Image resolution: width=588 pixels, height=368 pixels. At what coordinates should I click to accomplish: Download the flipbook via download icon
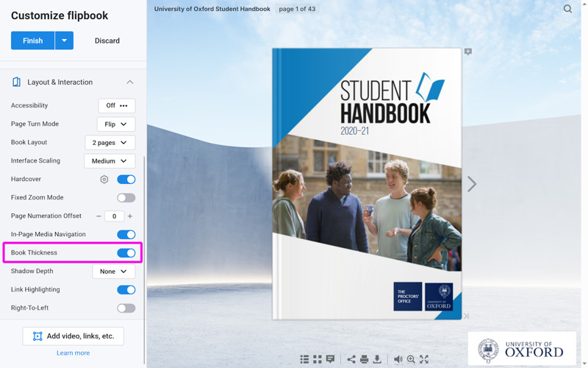click(x=377, y=359)
